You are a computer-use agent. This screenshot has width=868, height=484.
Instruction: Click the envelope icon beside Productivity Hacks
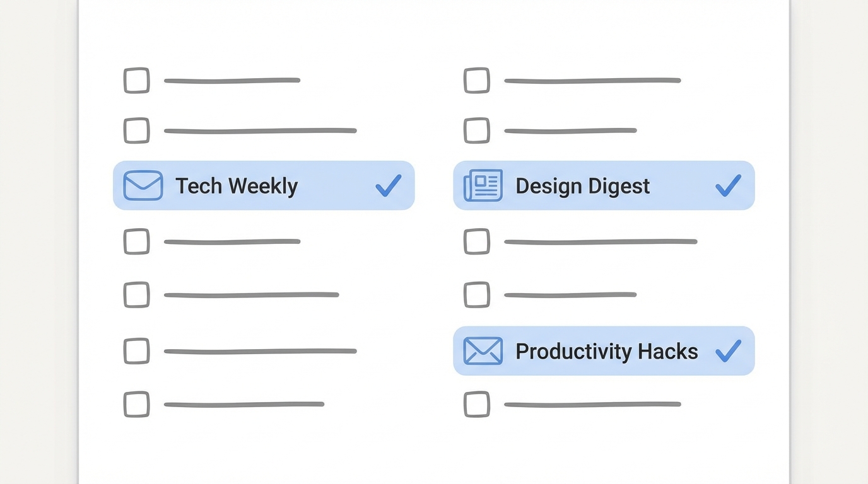(x=483, y=351)
